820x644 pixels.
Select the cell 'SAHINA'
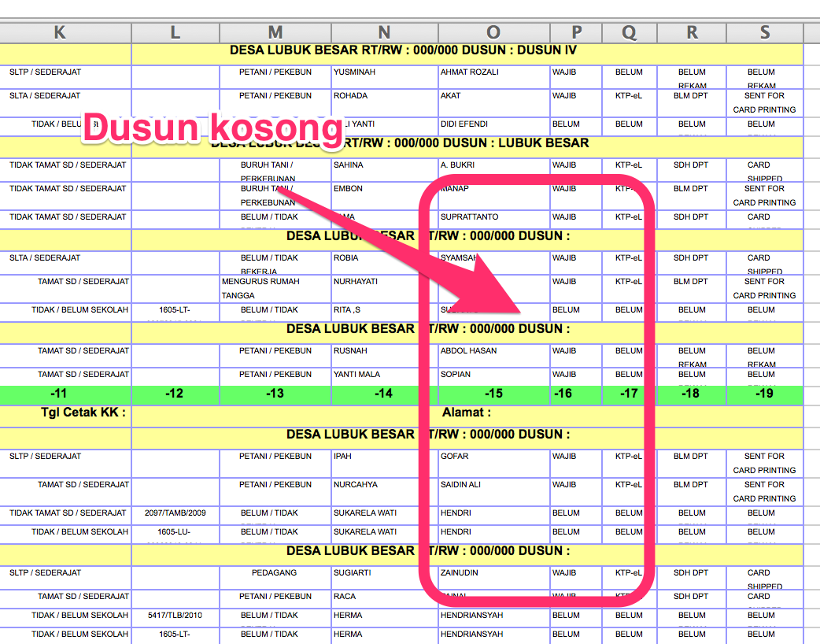coord(384,169)
